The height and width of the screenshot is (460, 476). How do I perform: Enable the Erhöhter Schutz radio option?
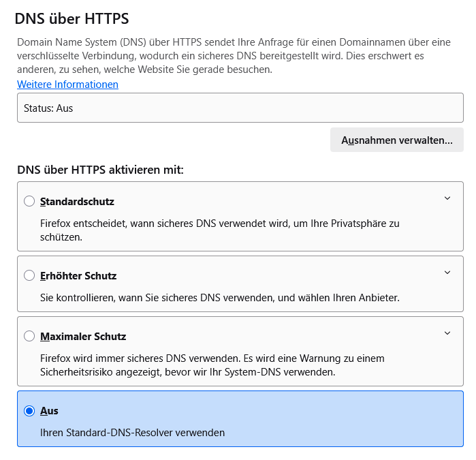pos(29,275)
